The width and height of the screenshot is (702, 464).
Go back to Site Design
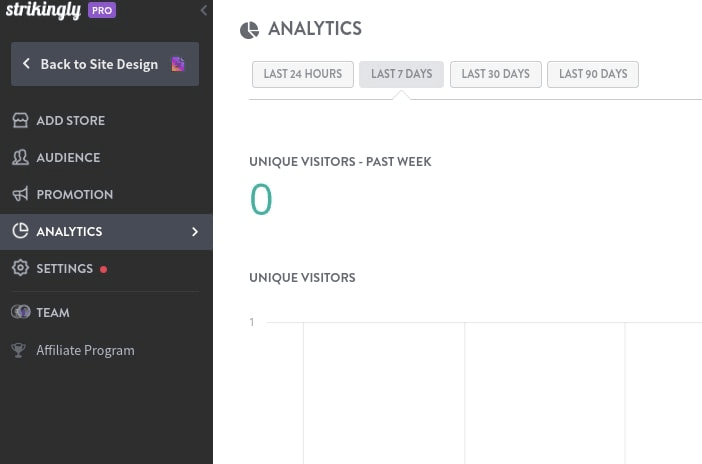(x=105, y=64)
